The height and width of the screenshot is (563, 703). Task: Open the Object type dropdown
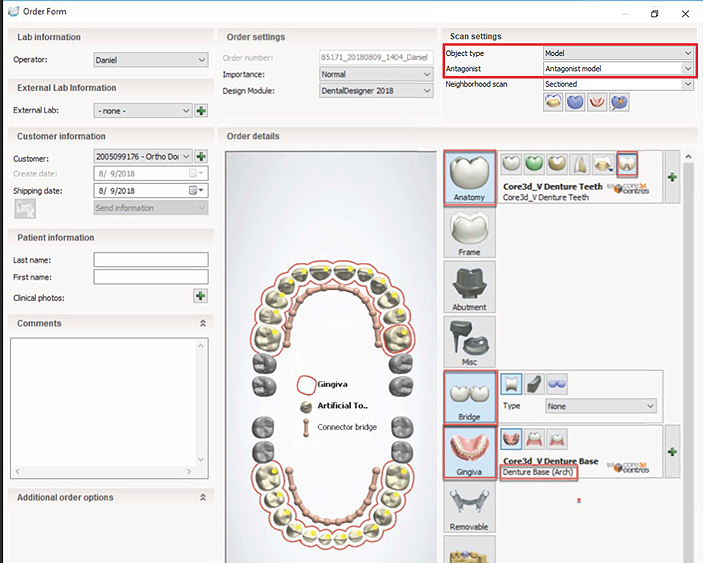point(617,52)
